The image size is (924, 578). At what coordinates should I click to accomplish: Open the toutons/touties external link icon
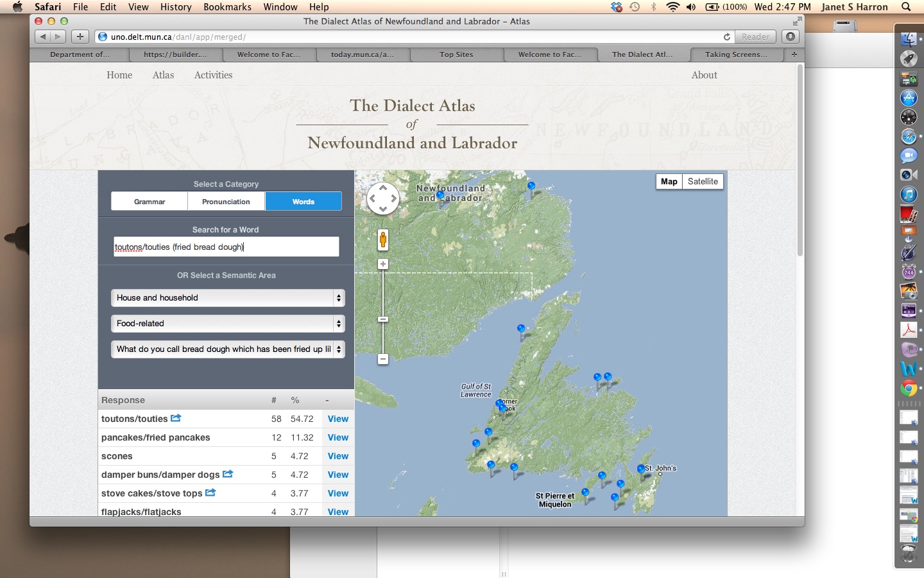point(176,418)
